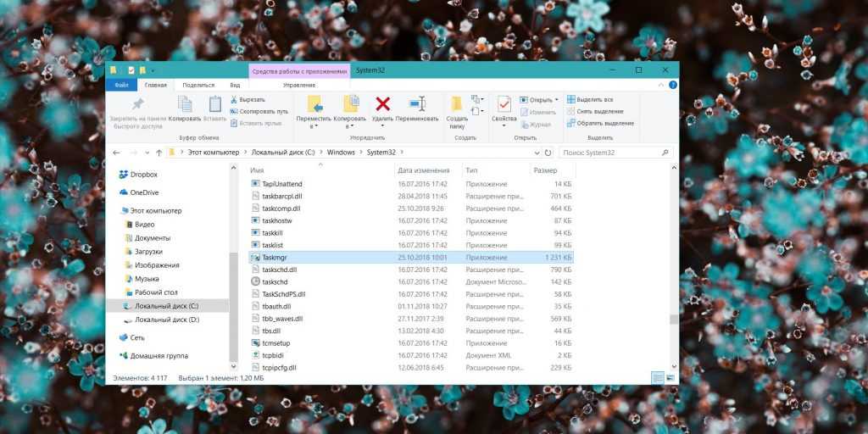Switch to large icons view in status bar
Image resolution: width=868 pixels, height=434 pixels.
click(x=670, y=377)
